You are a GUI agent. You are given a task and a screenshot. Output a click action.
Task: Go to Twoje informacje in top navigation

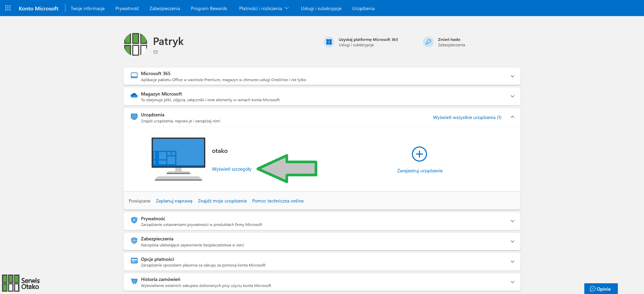click(88, 8)
